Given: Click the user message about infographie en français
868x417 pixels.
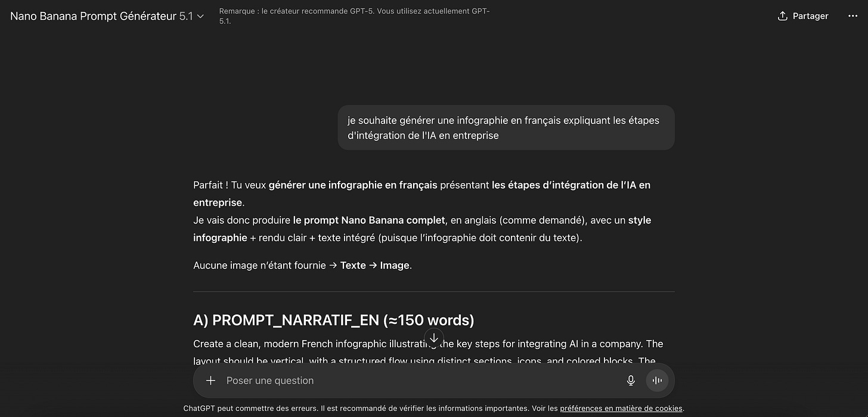Looking at the screenshot, I should pyautogui.click(x=506, y=128).
